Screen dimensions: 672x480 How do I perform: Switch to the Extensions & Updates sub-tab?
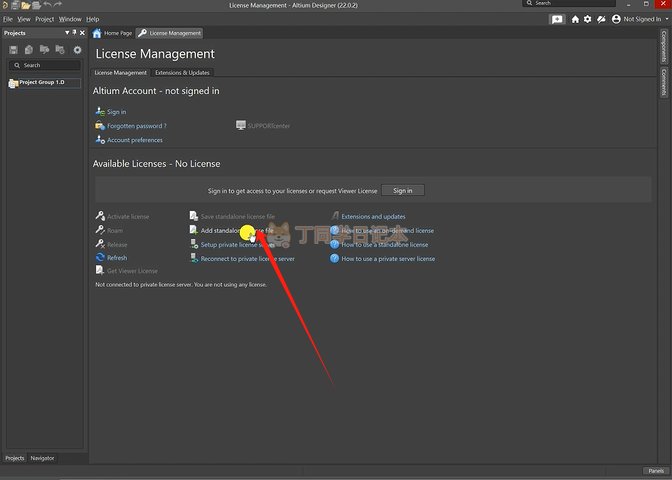(x=183, y=72)
